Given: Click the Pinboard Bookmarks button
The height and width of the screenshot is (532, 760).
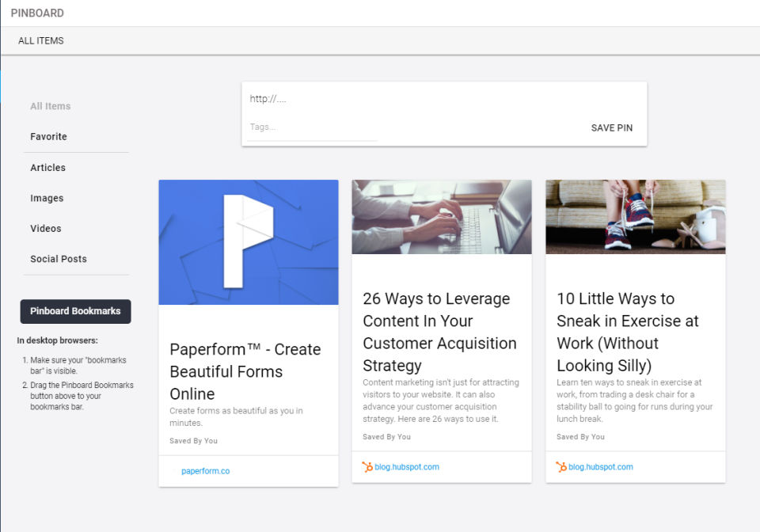Looking at the screenshot, I should [76, 311].
